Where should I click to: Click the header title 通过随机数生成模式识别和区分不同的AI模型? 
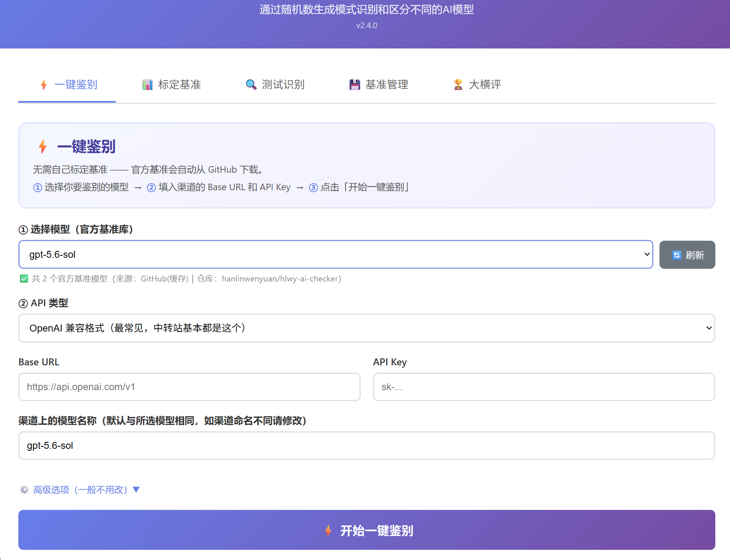(x=366, y=9)
